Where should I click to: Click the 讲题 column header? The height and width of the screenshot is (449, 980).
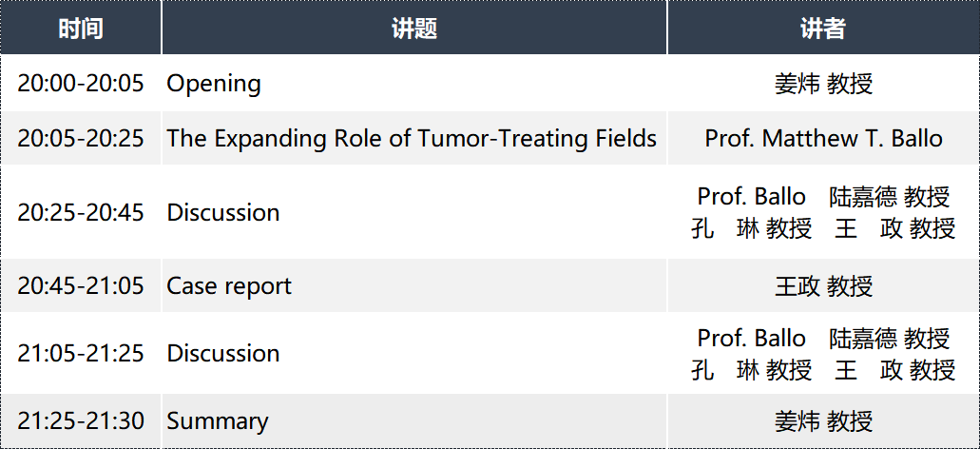(x=414, y=29)
